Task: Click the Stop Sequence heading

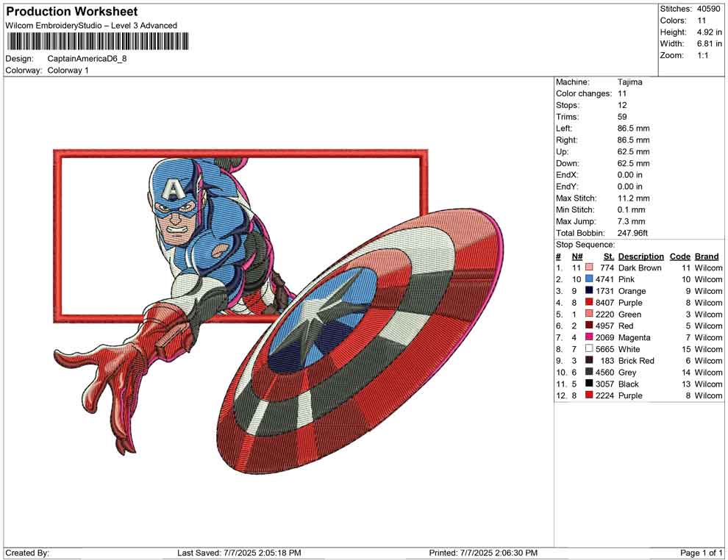Action: click(x=585, y=244)
